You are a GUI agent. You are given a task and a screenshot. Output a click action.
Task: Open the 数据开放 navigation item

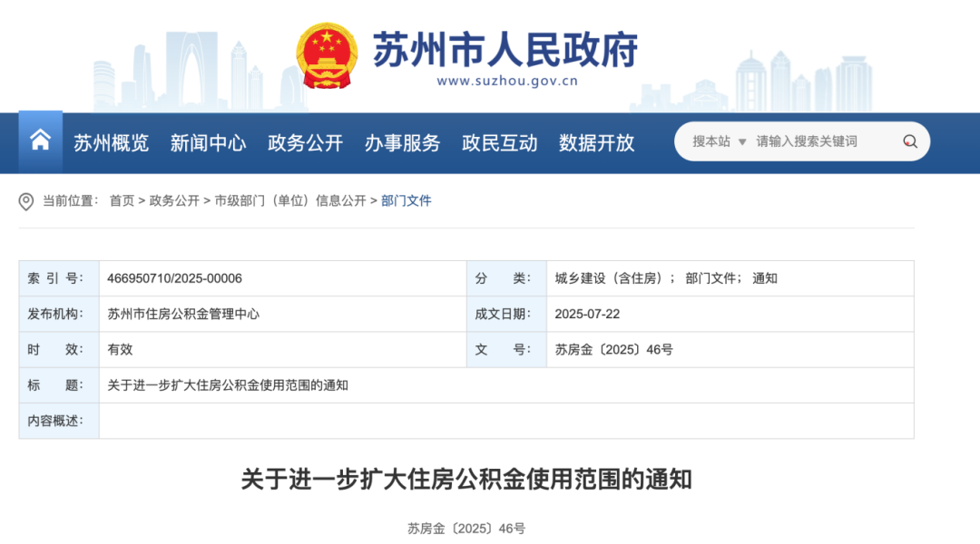coord(596,142)
